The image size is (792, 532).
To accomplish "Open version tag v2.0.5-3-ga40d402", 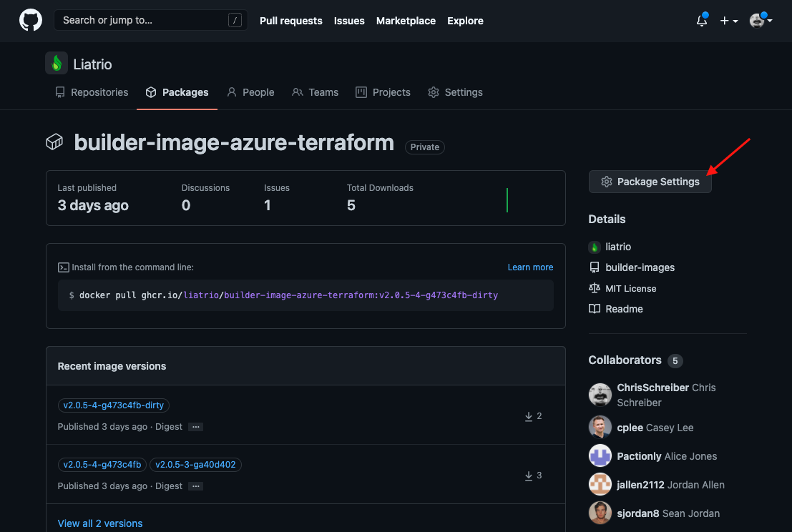I will point(195,464).
